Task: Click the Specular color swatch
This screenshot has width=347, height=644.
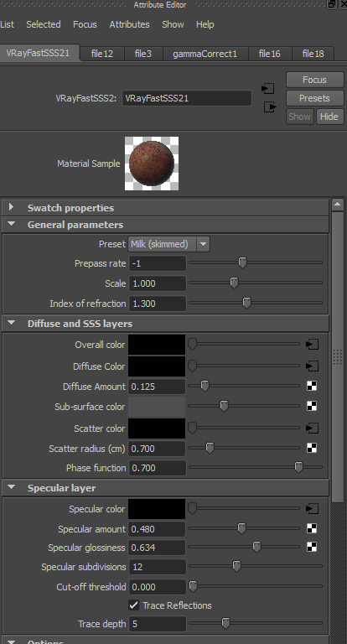Action: (157, 509)
